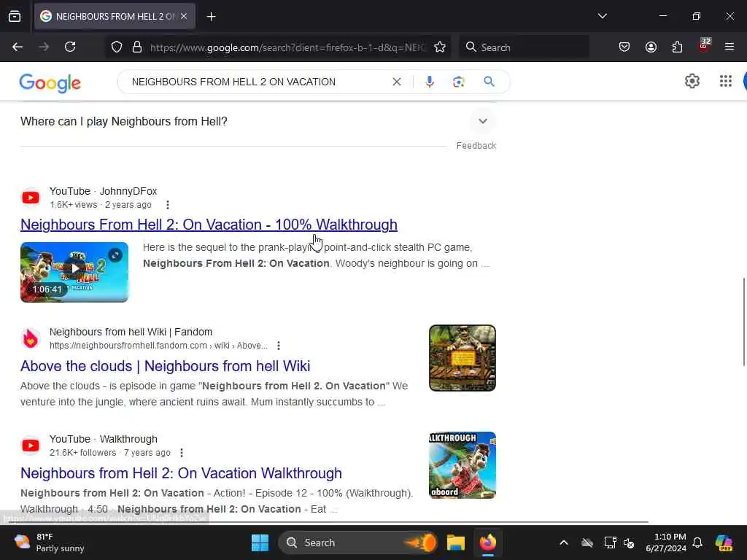This screenshot has height=560, width=747.
Task: Open the Firefox account icon
Action: [651, 47]
